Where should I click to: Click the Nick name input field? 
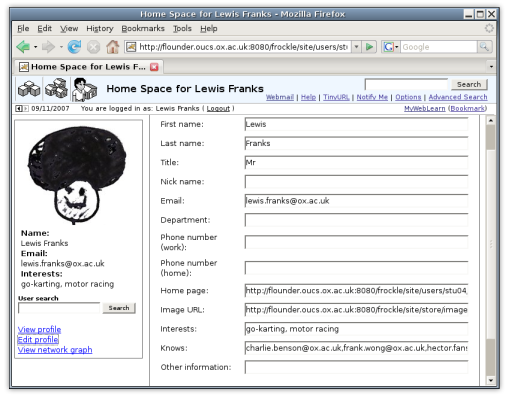point(356,182)
